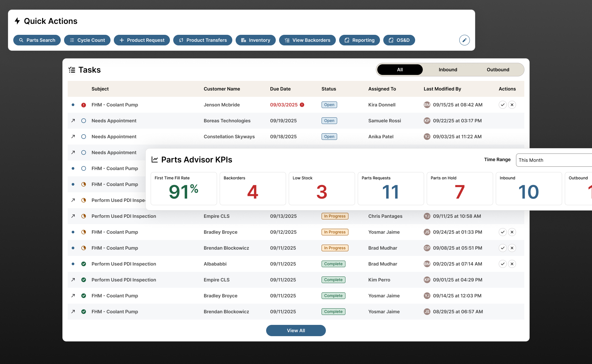Open Parts on Hold KPI card
The image size is (592, 364).
[460, 189]
